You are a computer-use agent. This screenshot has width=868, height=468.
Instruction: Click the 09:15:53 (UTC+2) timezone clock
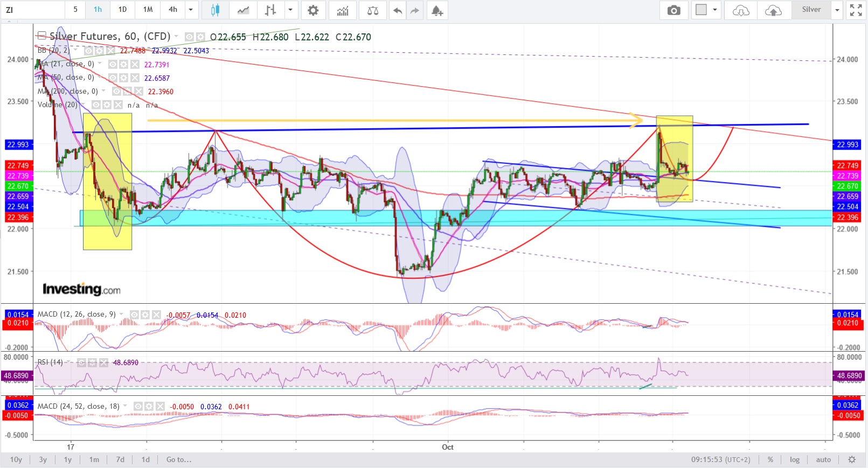click(720, 459)
